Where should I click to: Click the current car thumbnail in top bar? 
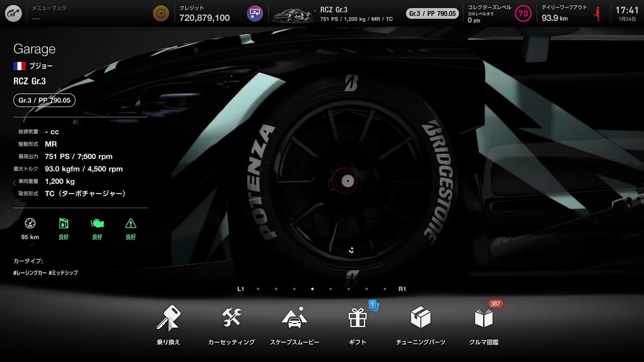pos(294,15)
